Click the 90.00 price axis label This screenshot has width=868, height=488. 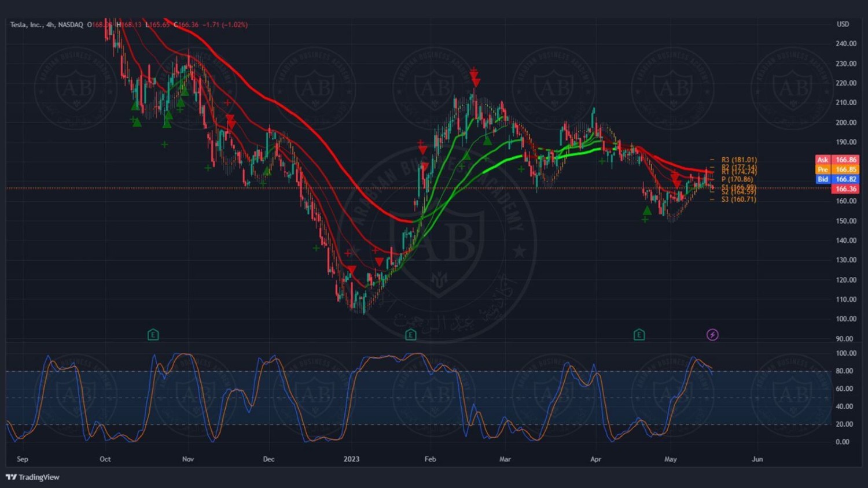click(844, 339)
